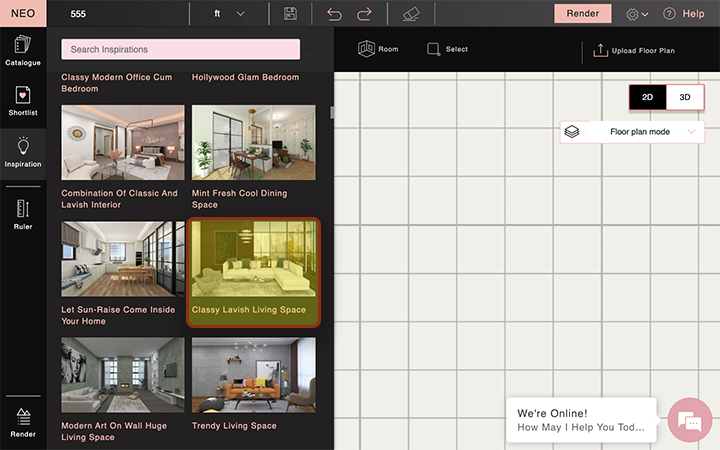Click the save floppy disk icon
Screen dimensions: 720x450
(x=290, y=14)
